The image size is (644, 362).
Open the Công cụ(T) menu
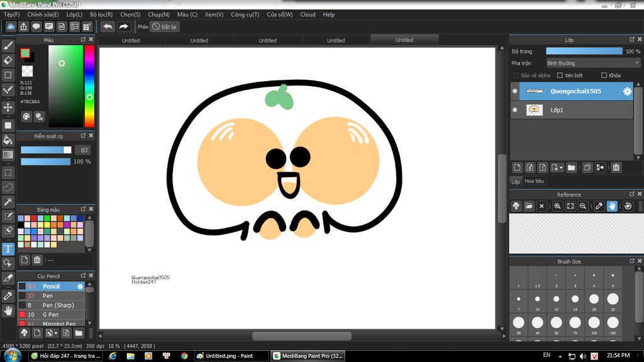click(245, 14)
